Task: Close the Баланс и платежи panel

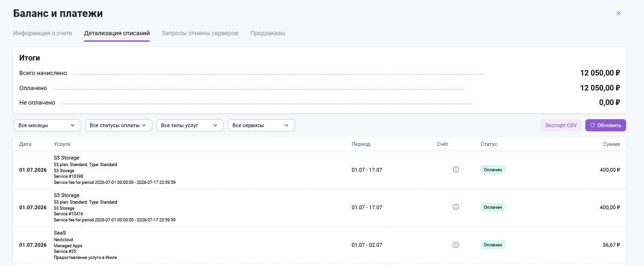Action: (x=618, y=14)
